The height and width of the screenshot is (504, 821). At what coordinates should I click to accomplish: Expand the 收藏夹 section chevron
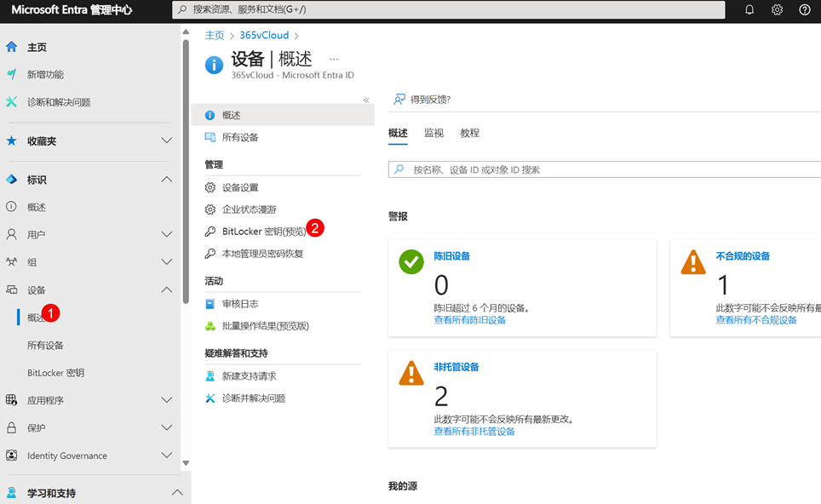pyautogui.click(x=167, y=140)
